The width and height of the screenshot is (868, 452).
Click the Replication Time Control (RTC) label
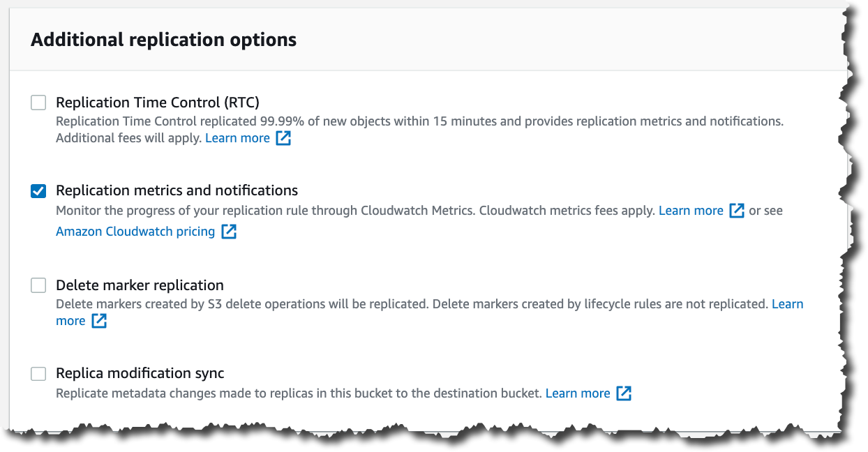point(158,103)
